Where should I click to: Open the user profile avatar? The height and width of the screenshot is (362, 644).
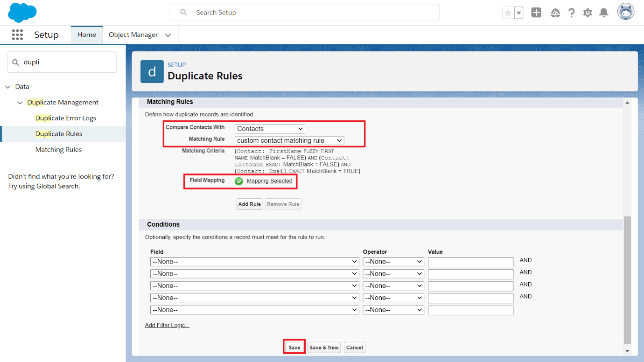pyautogui.click(x=626, y=12)
